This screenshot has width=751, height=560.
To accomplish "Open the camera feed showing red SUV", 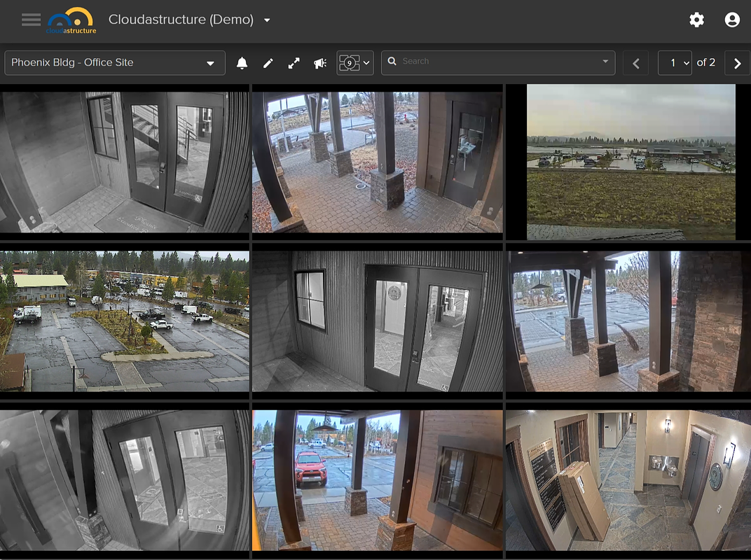I will click(x=377, y=480).
